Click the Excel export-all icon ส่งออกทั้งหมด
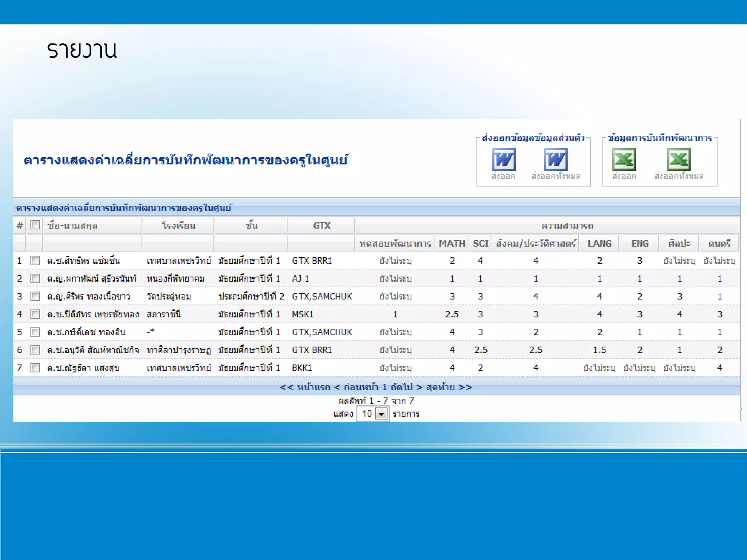Viewport: 747px width, 560px height. click(x=679, y=159)
